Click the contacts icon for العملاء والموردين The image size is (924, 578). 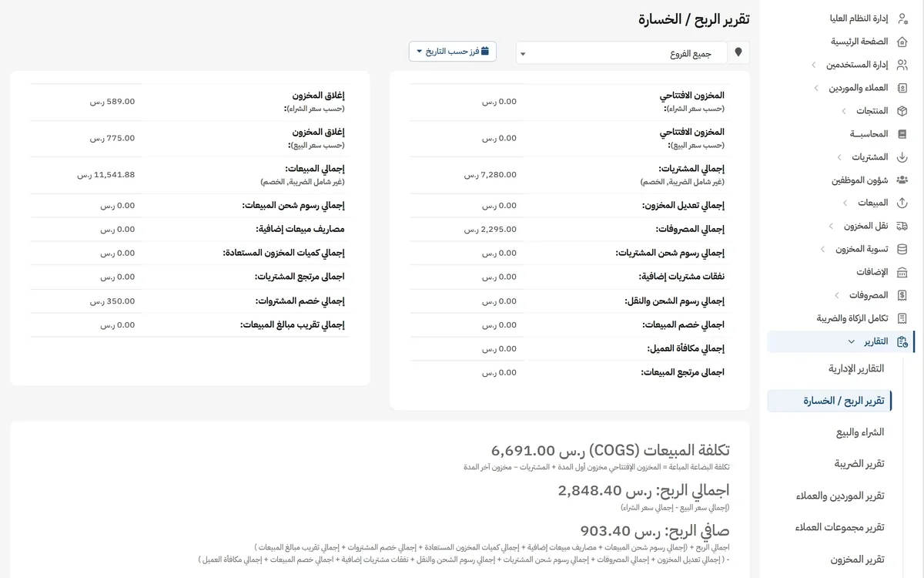tap(902, 88)
